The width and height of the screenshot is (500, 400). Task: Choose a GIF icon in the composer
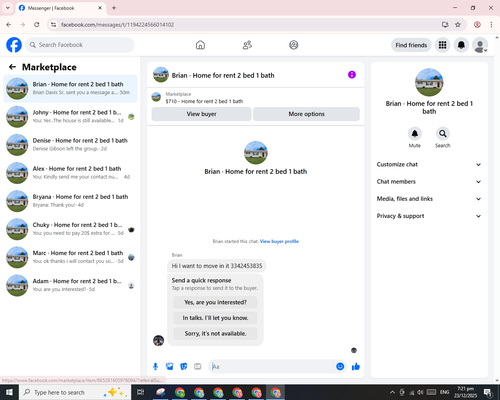point(198,367)
